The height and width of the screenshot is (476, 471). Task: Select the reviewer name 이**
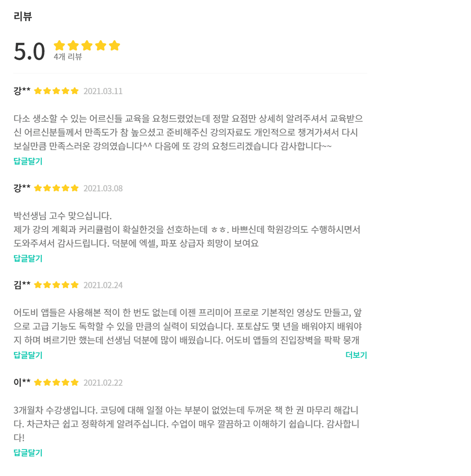[22, 382]
